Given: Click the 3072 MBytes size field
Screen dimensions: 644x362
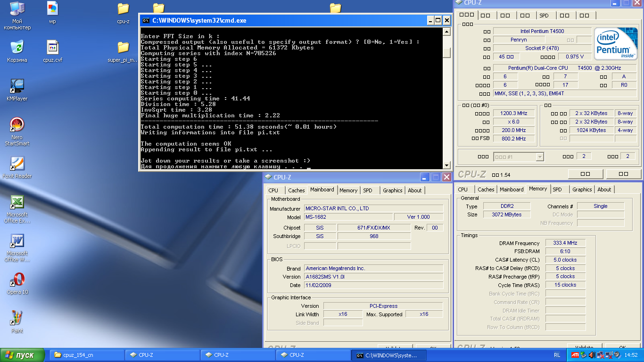Looking at the screenshot, I should (x=507, y=214).
